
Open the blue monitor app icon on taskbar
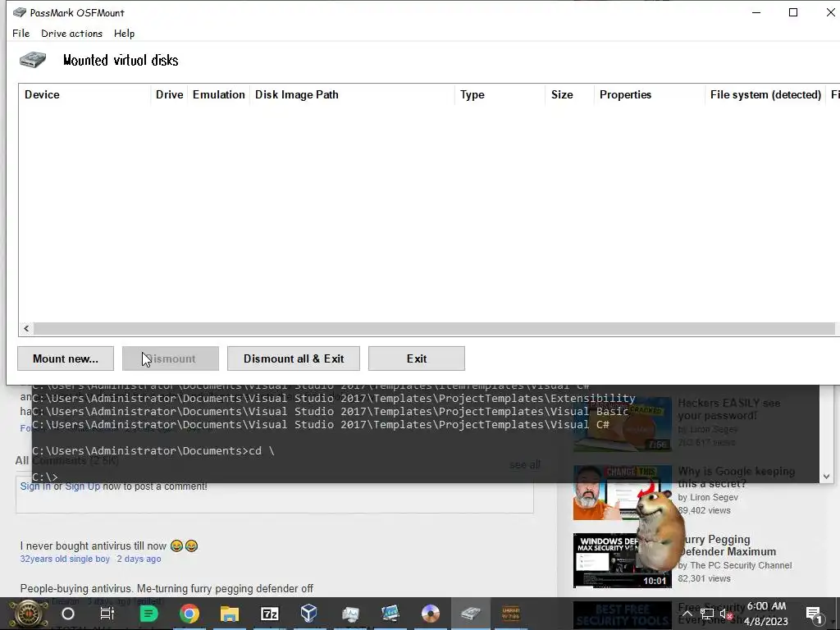(390, 614)
